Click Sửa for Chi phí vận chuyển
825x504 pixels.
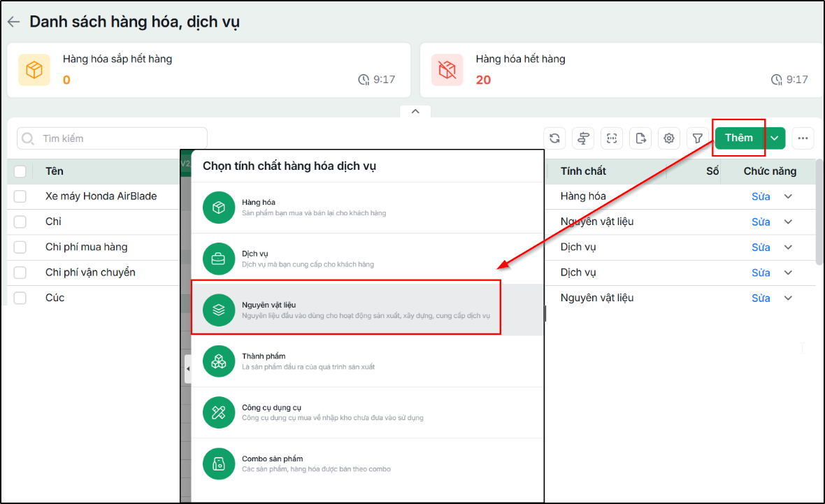coord(761,273)
